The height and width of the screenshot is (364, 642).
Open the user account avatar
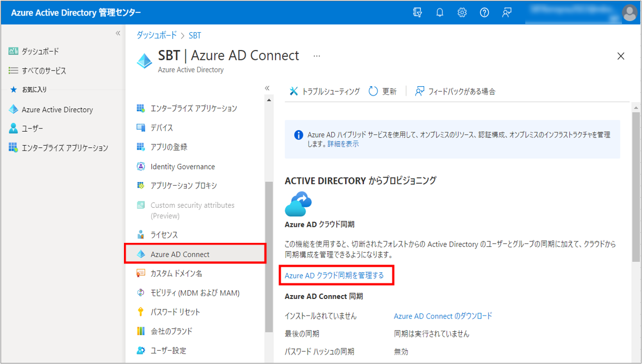(629, 12)
